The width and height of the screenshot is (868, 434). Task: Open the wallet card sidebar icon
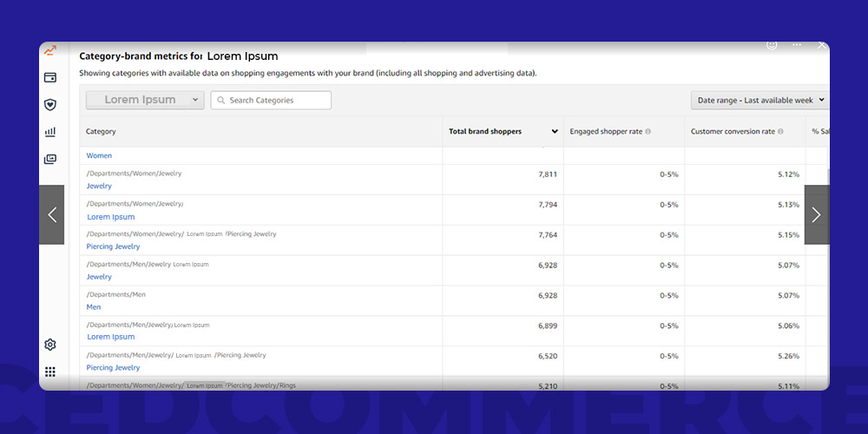tap(50, 77)
